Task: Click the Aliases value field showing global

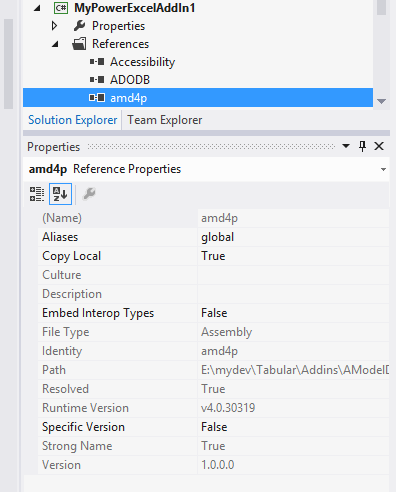Action: pos(293,237)
